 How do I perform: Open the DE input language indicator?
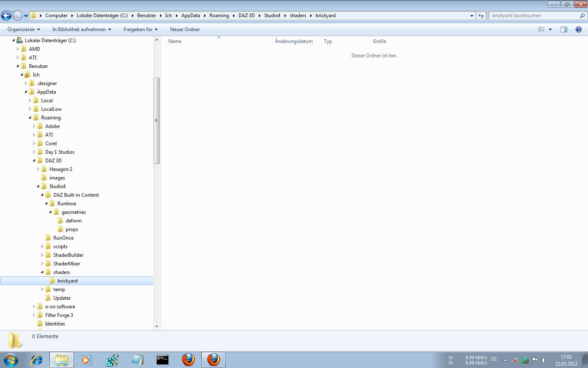tap(494, 359)
